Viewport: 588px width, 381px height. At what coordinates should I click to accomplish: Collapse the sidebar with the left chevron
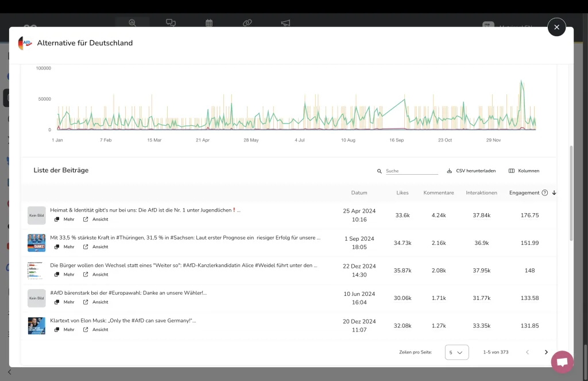coord(9,372)
